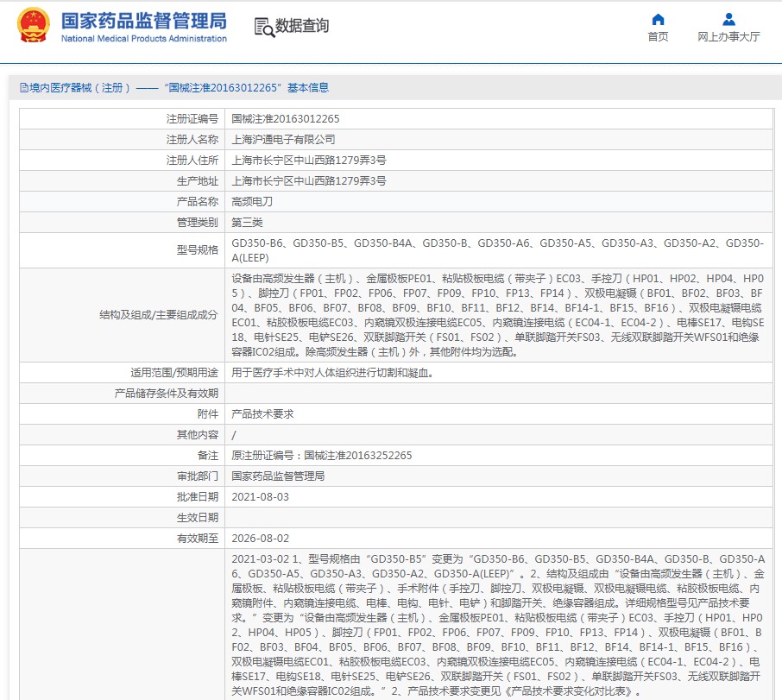Click the 批准日期 row label
Screen dimensions: 782x700
(198, 497)
